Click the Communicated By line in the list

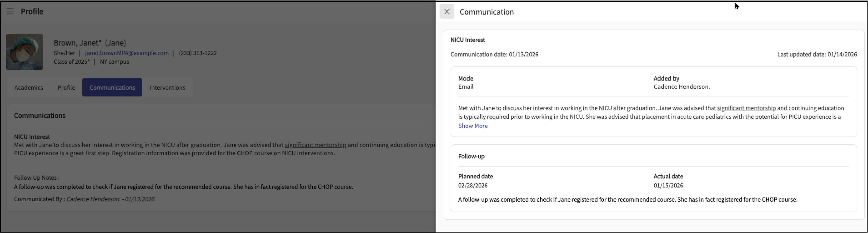click(x=84, y=199)
